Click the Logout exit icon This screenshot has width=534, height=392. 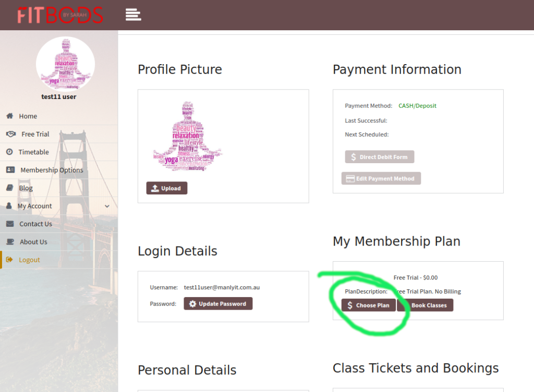[9, 260]
